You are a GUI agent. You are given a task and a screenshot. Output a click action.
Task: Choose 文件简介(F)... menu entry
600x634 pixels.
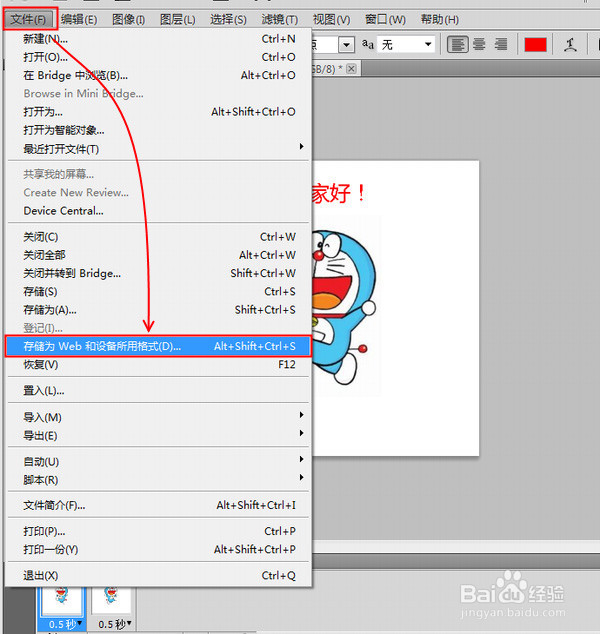coord(158,505)
